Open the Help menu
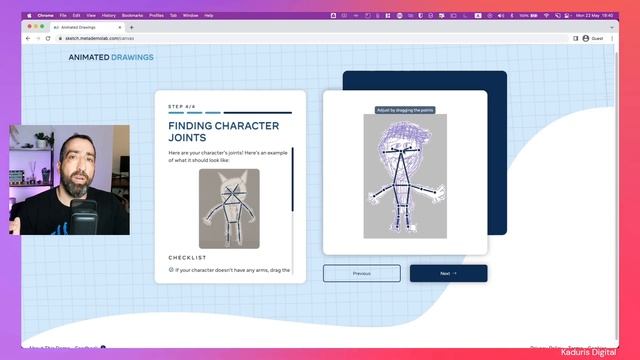 click(209, 16)
